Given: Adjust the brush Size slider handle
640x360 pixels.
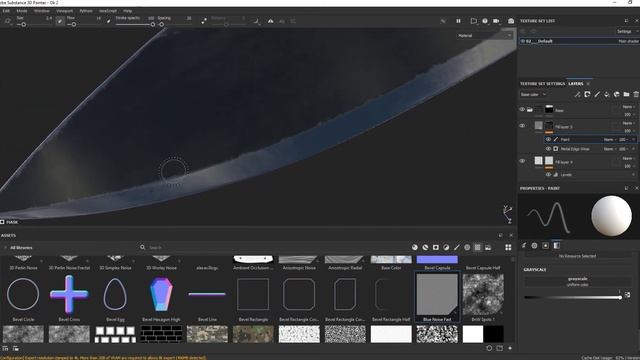Looking at the screenshot, I should 24,24.
